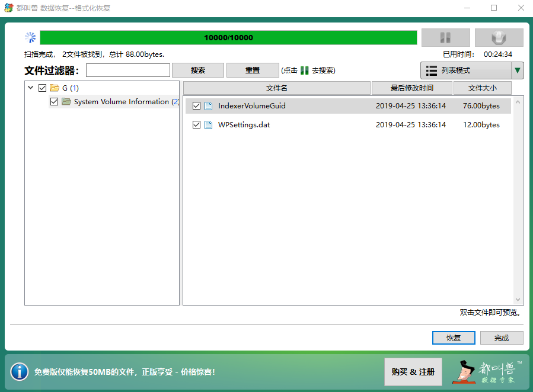Click the green pause hint icon
The height and width of the screenshot is (392, 533).
305,70
